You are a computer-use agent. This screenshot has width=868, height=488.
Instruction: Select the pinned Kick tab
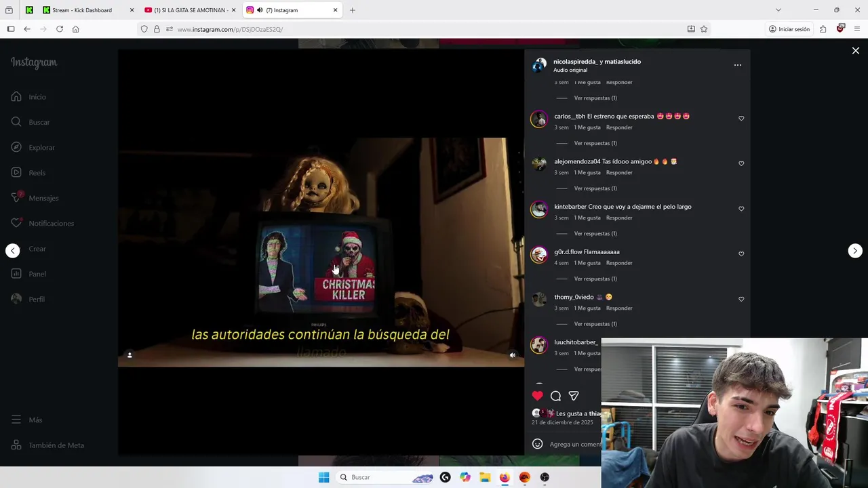tap(29, 10)
